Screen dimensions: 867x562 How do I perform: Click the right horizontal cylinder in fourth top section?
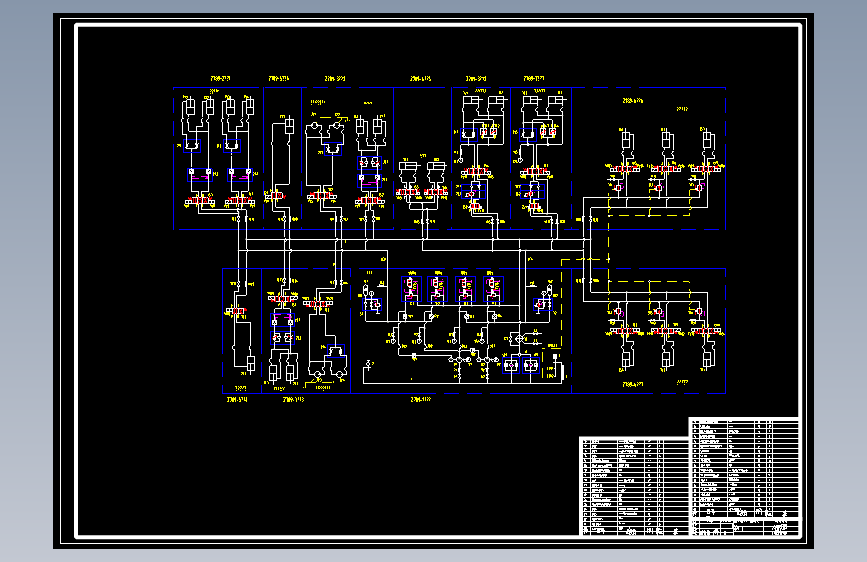pyautogui.click(x=436, y=166)
